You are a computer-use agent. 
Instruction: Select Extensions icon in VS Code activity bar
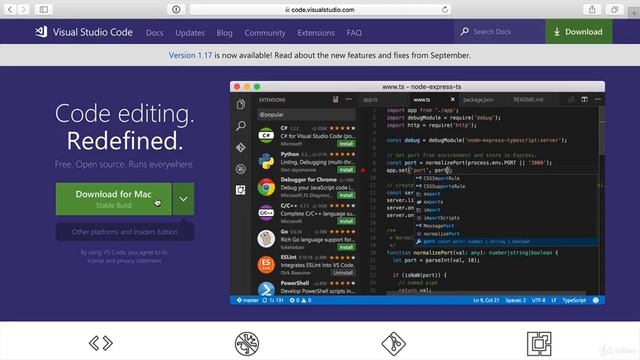point(241,190)
